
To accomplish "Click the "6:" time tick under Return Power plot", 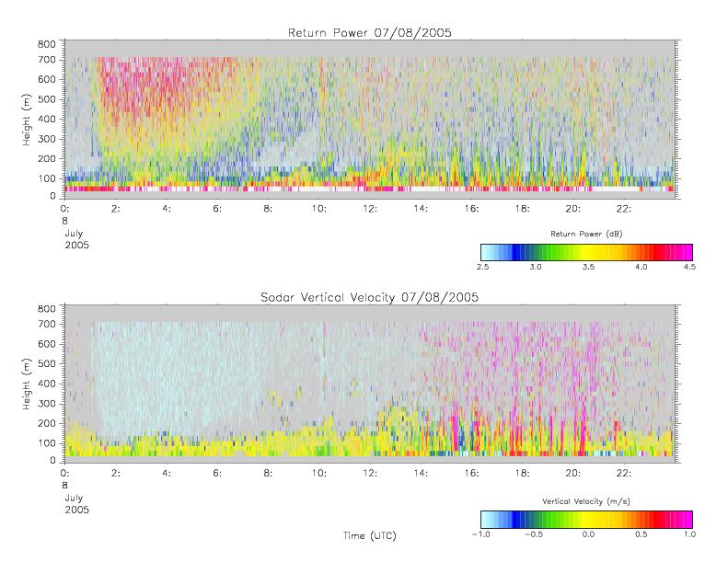I will [x=217, y=209].
